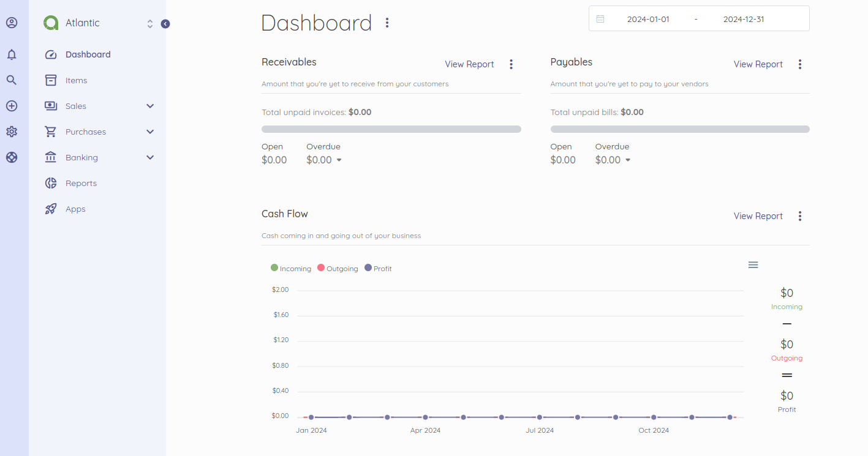Open the Atlantic company switcher
Viewport: 868px width, 456px height.
(x=98, y=23)
